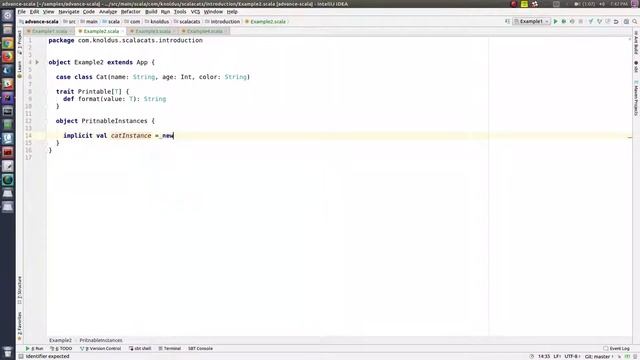Open the File menu
This screenshot has width=640, height=360.
pos(22,12)
